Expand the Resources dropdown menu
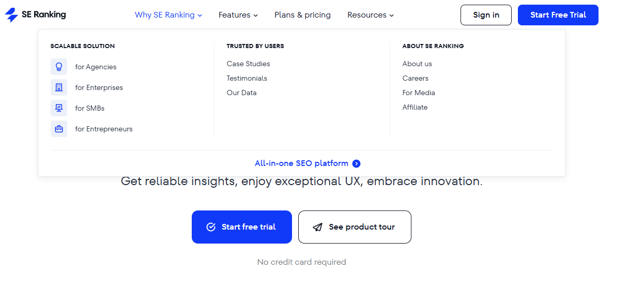The width and height of the screenshot is (644, 287). coord(371,15)
